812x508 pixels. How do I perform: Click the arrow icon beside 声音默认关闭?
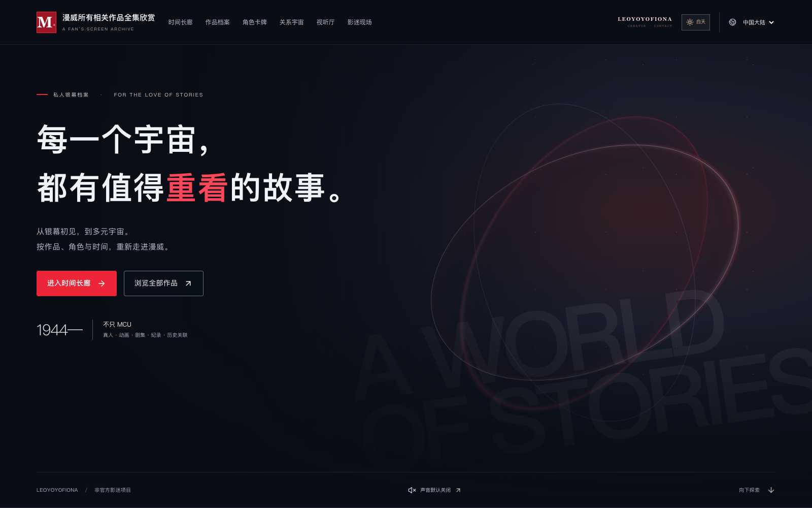pos(458,490)
